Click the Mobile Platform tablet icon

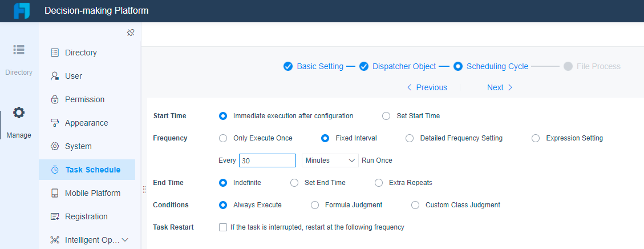tap(55, 193)
